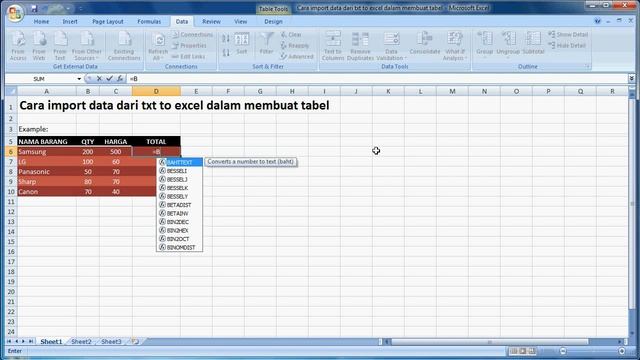640x360 pixels.
Task: Open the From Other Sources menu
Action: click(x=87, y=46)
